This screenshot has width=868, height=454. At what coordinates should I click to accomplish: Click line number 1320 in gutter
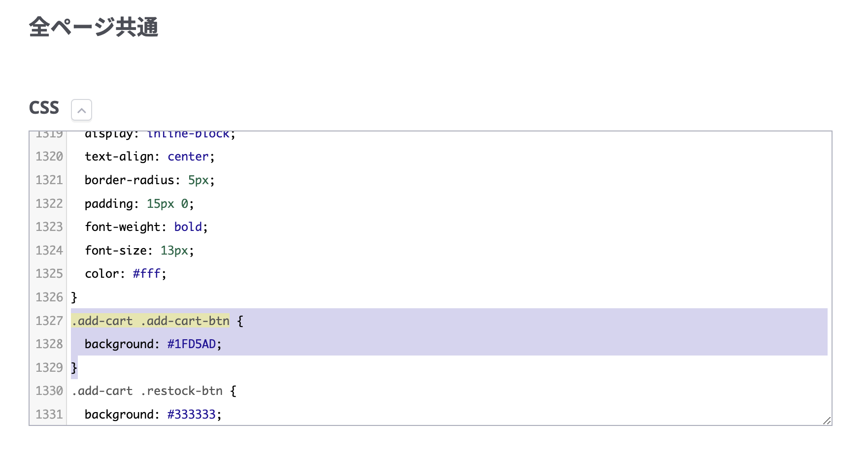pyautogui.click(x=49, y=157)
